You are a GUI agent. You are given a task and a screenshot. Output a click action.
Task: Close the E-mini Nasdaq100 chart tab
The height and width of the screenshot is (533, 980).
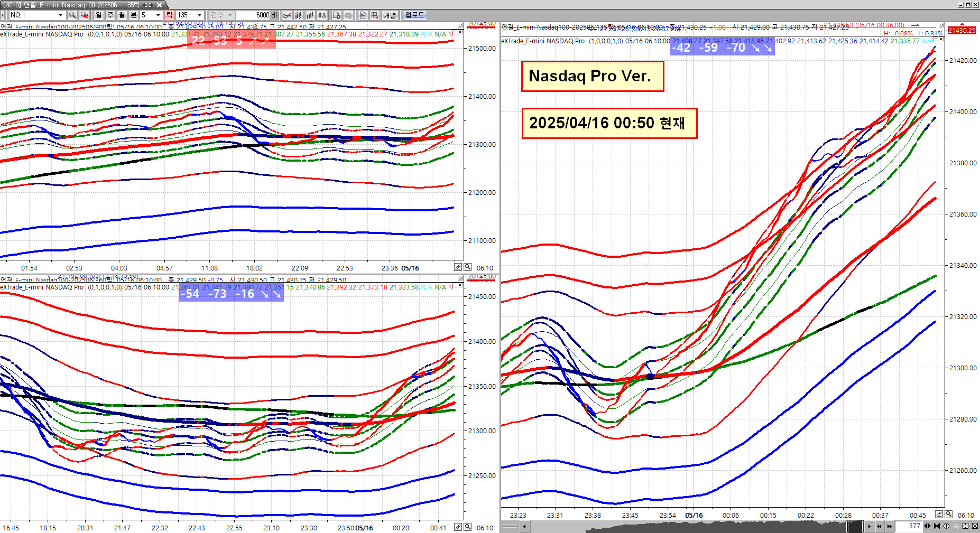159,5
